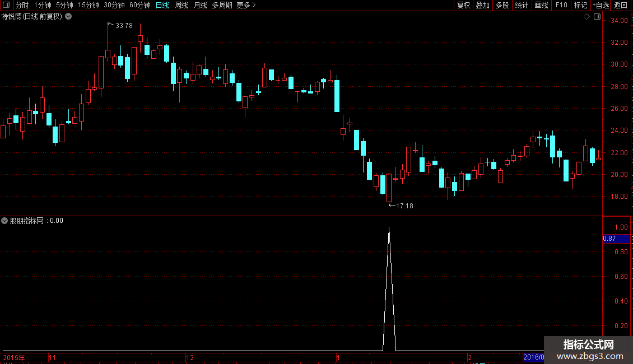This screenshot has width=633, height=364.
Task: Click the 33.78 high price label
Action: (x=124, y=25)
